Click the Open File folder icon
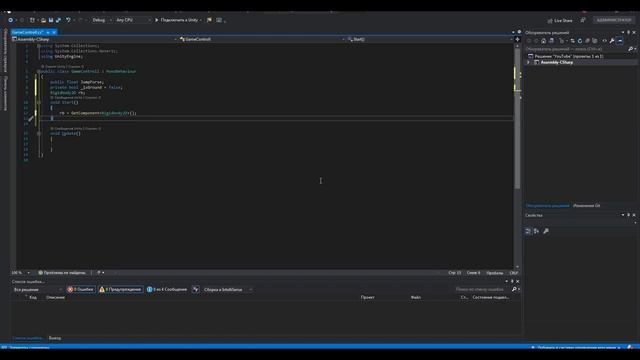 tap(43, 20)
